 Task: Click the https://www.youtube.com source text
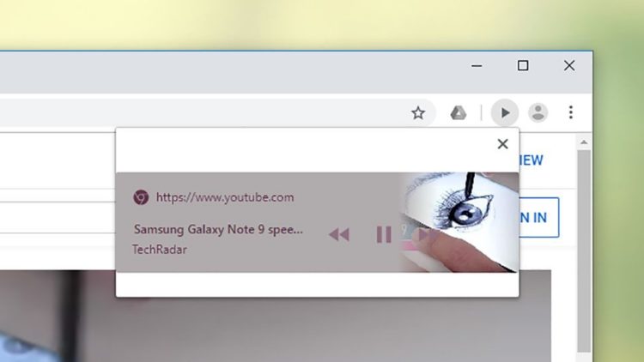point(225,197)
